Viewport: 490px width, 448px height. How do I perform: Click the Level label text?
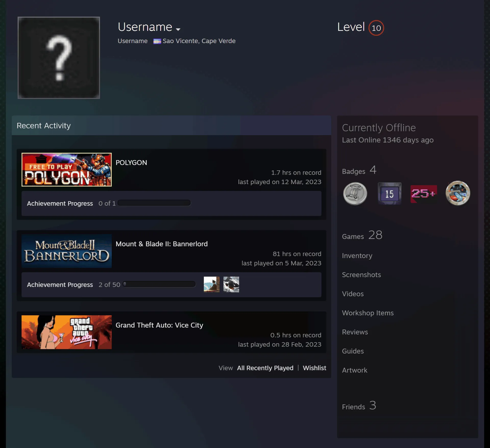351,27
